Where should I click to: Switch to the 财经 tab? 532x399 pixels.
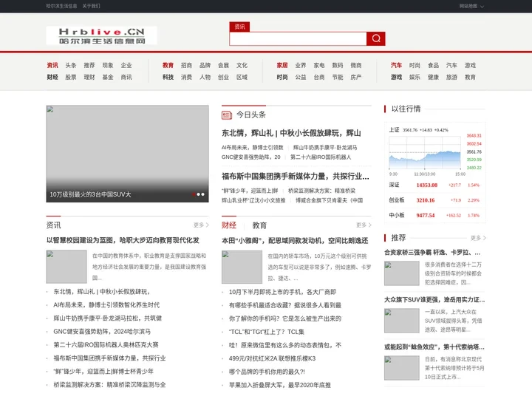(229, 225)
